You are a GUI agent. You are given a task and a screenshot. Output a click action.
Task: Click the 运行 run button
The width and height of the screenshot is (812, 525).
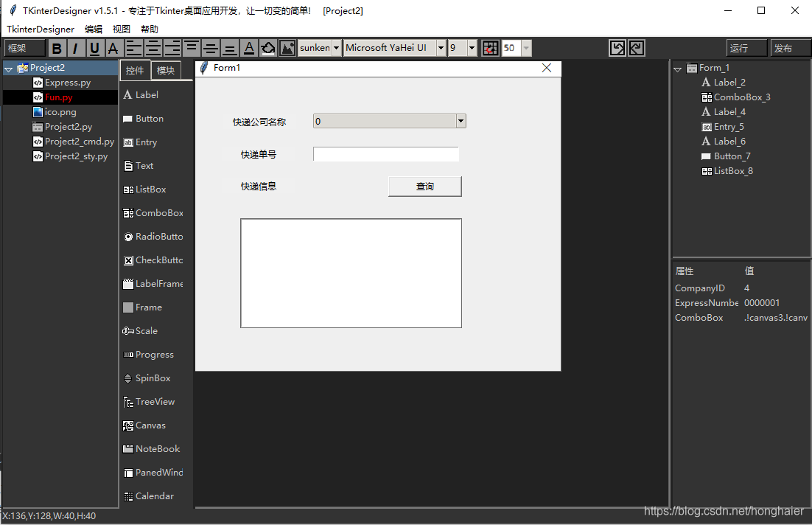coord(746,48)
